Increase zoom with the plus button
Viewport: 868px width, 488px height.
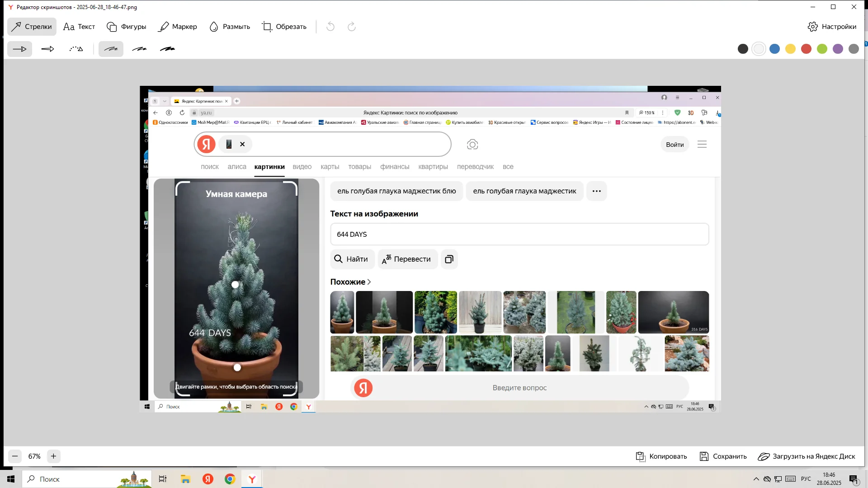[53, 456]
